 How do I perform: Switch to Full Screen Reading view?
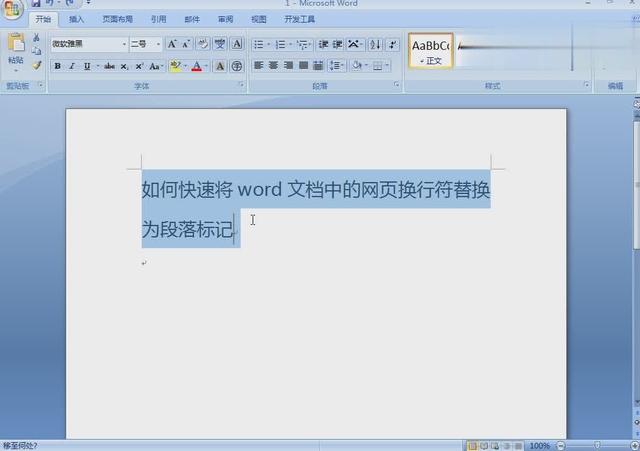[x=484, y=446]
